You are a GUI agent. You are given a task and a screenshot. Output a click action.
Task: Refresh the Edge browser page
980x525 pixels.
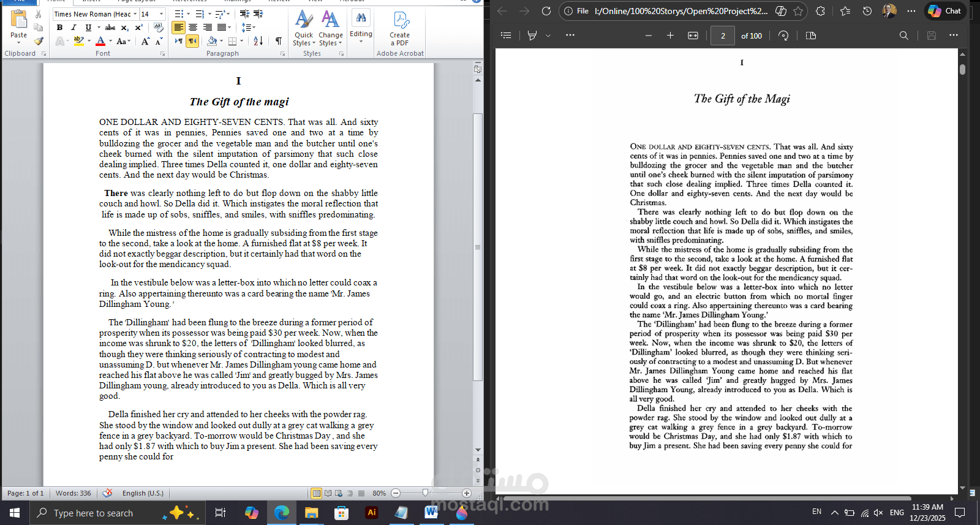pyautogui.click(x=546, y=11)
